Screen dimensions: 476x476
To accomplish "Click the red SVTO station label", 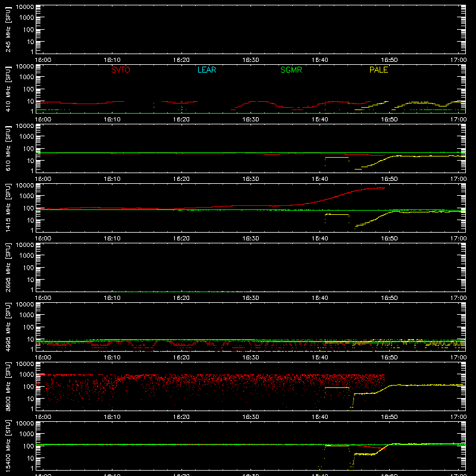I will (x=121, y=70).
